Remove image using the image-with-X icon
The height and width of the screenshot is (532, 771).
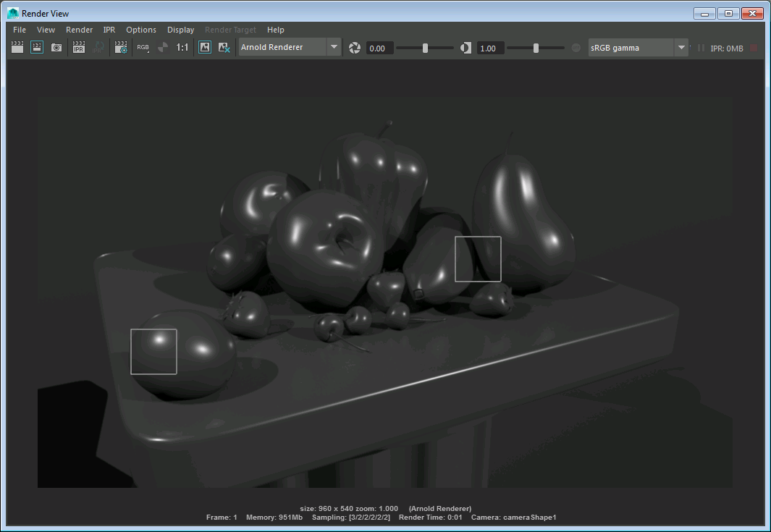coord(224,47)
